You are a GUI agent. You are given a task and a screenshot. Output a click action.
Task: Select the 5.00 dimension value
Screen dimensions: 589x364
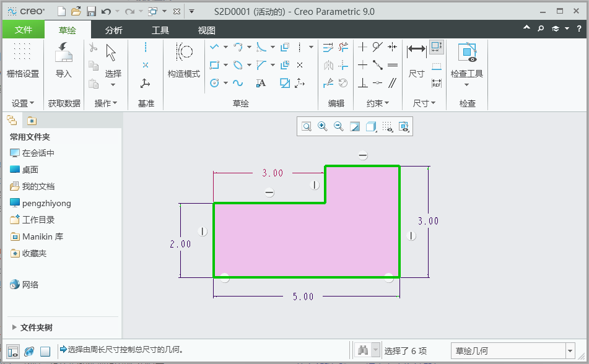point(303,297)
